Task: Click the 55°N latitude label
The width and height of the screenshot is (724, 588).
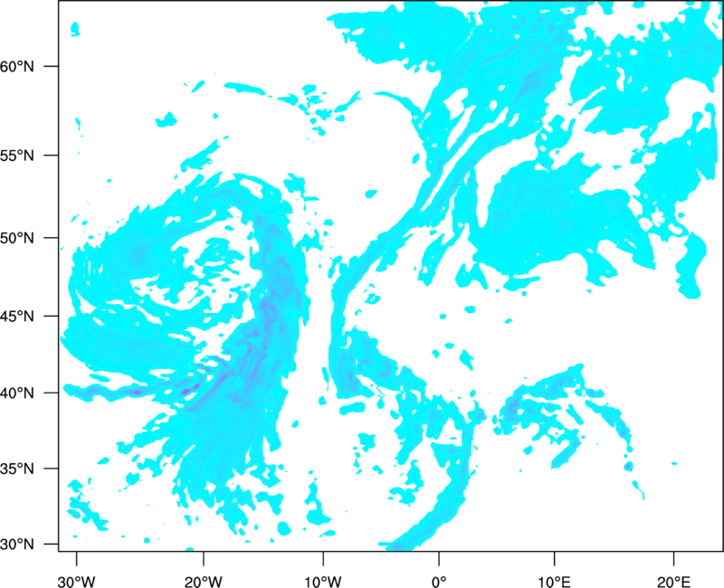Action: [x=17, y=156]
